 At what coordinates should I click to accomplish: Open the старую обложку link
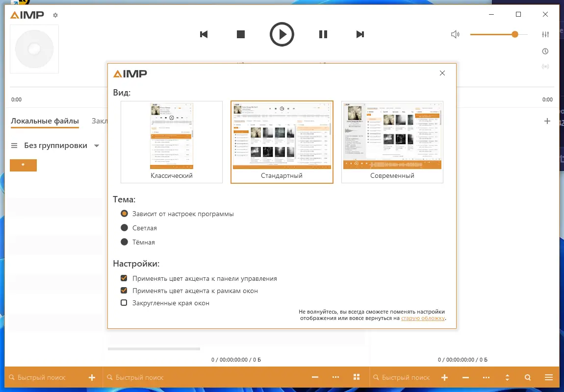pos(423,318)
